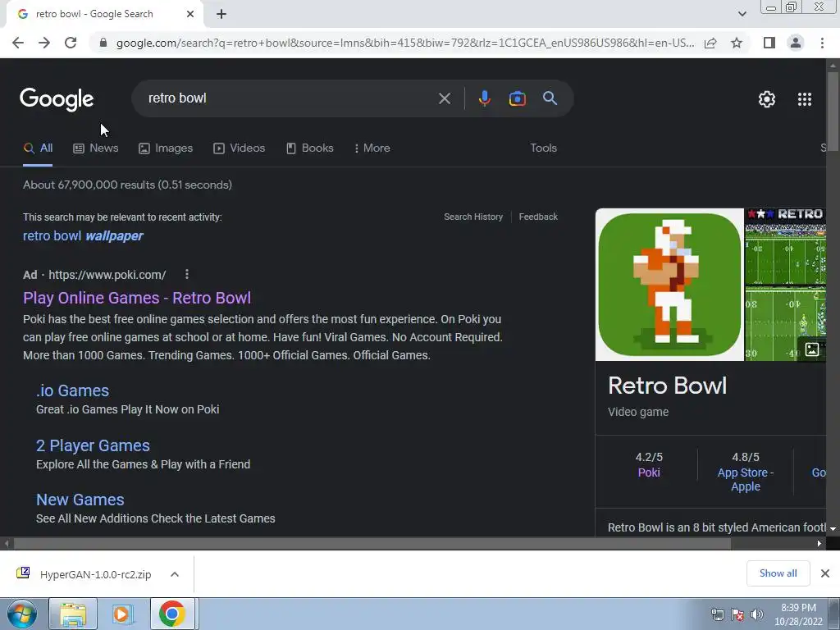Close the retro bowl Google Search tab
This screenshot has height=630, width=840.
[x=190, y=15]
